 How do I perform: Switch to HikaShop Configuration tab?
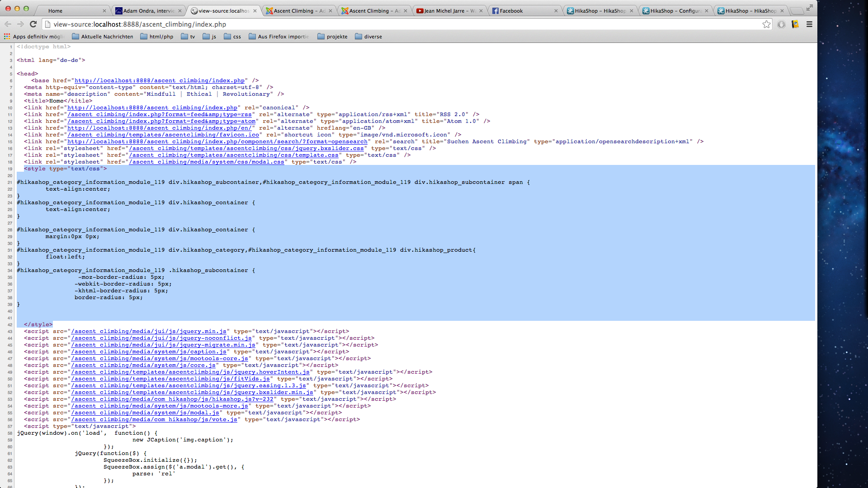coord(675,11)
